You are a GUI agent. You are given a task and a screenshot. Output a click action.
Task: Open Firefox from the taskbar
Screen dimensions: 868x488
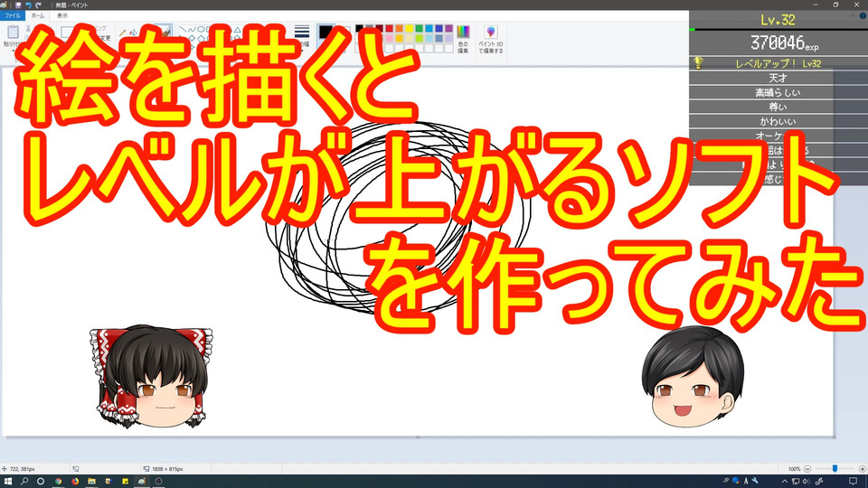[x=75, y=482]
